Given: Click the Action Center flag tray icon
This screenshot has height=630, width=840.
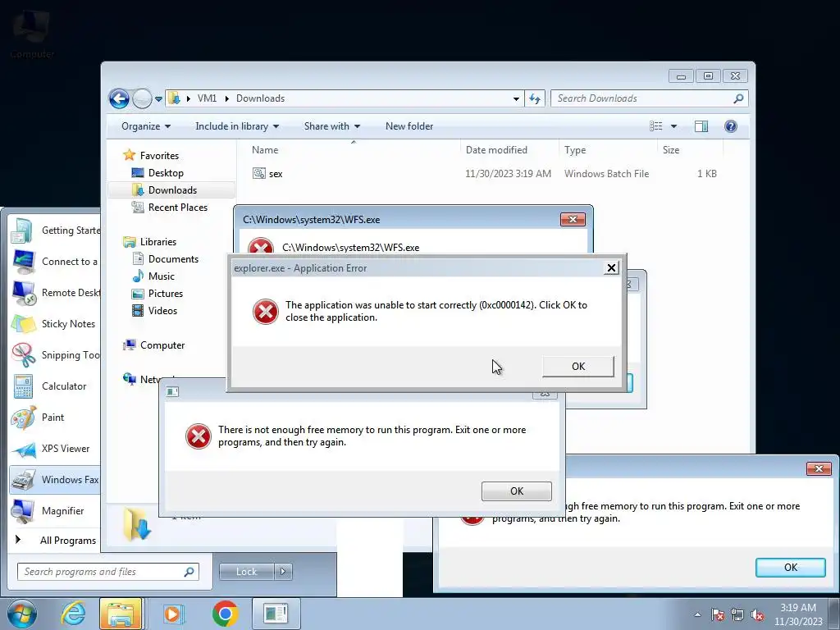Looking at the screenshot, I should 718,614.
